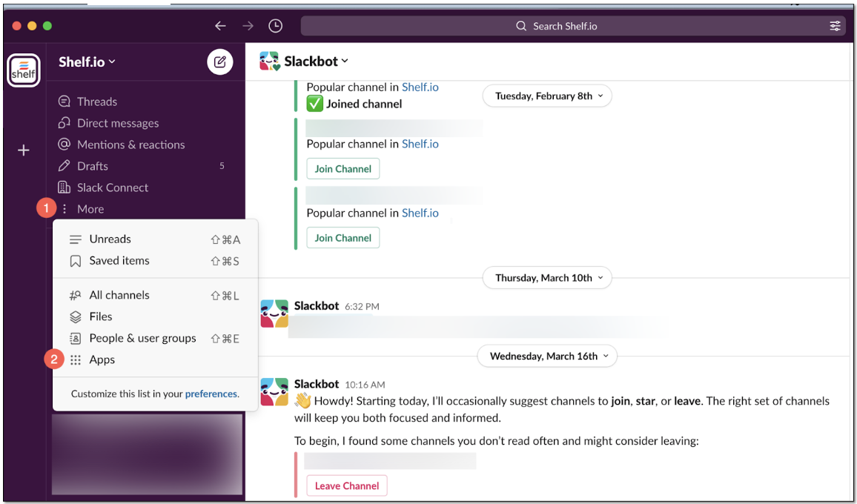Click the Leave Channel button
Screen dimensions: 857x504
click(x=347, y=486)
